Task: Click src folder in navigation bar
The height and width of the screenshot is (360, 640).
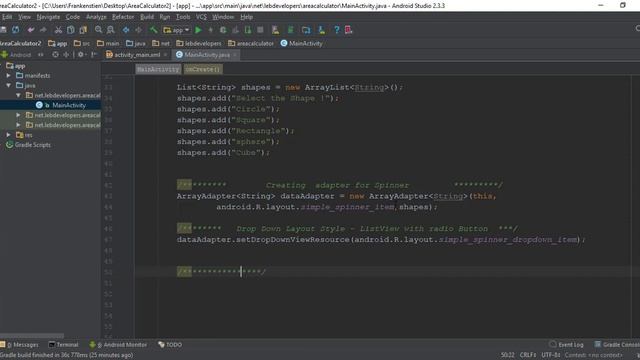Action: point(82,43)
